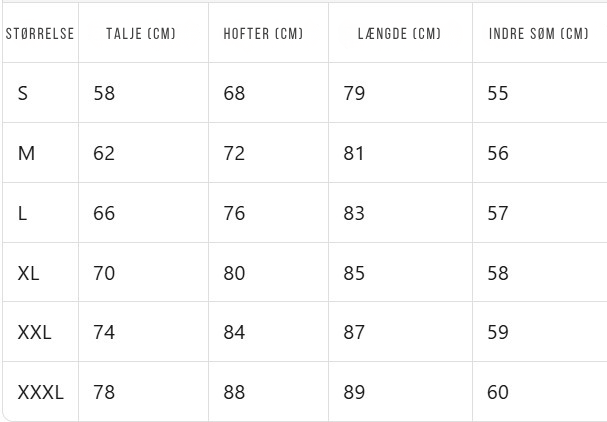
Task: Click the XL size label
Action: [x=29, y=273]
